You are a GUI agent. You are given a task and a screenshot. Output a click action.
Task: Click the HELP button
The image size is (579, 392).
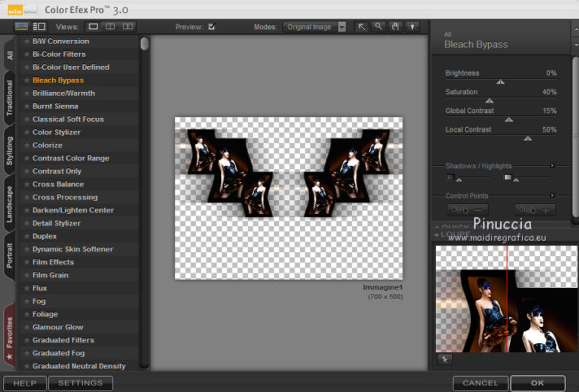24,383
